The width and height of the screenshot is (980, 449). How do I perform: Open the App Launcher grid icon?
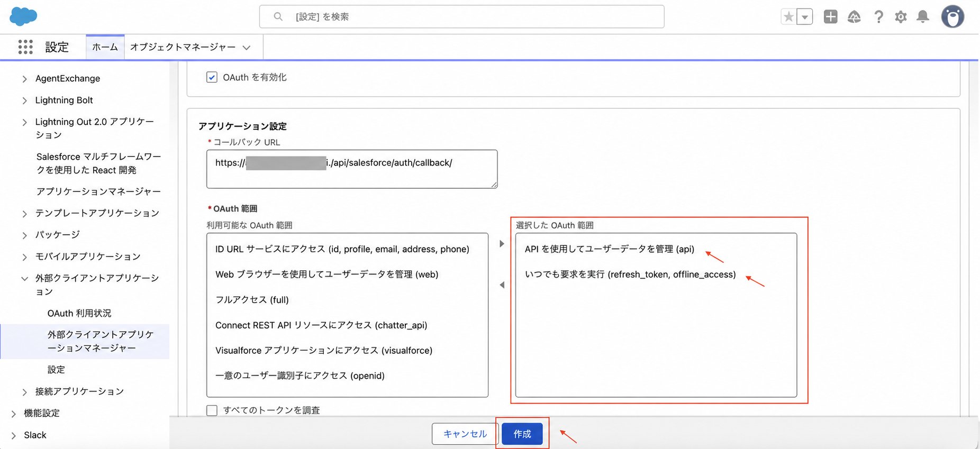[25, 47]
